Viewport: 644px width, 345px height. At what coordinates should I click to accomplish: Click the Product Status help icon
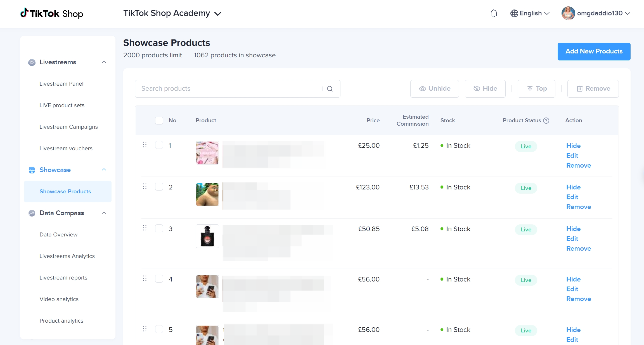(546, 121)
